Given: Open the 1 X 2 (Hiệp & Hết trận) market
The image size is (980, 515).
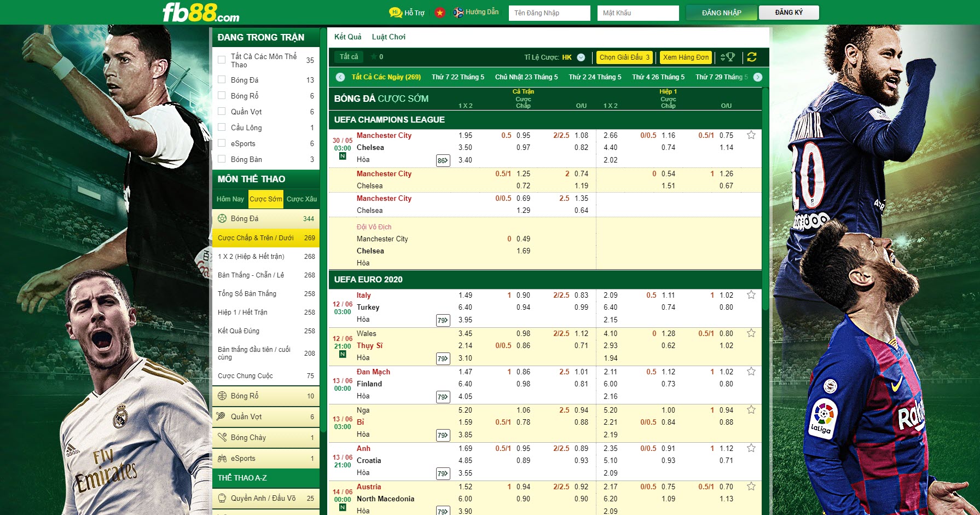Looking at the screenshot, I should coord(266,257).
